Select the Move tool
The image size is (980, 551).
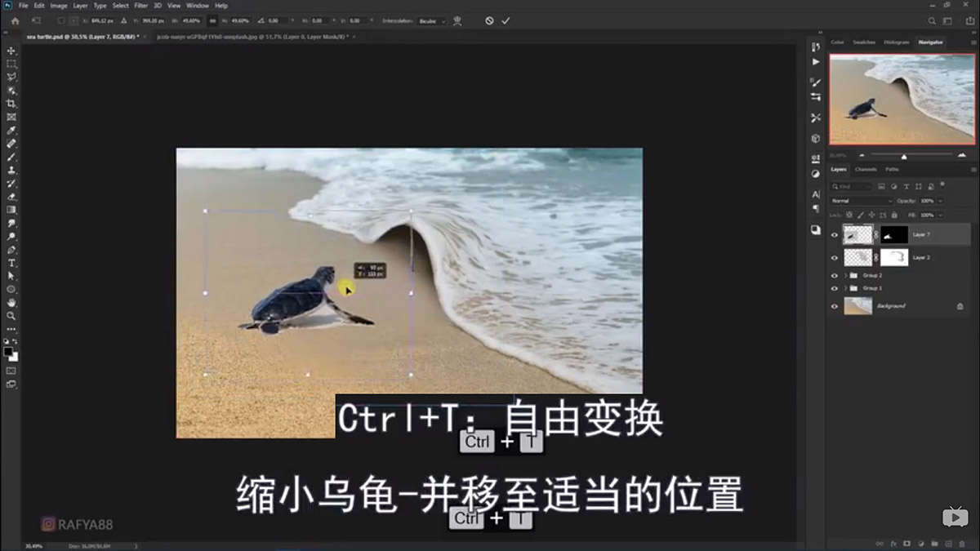tap(11, 49)
